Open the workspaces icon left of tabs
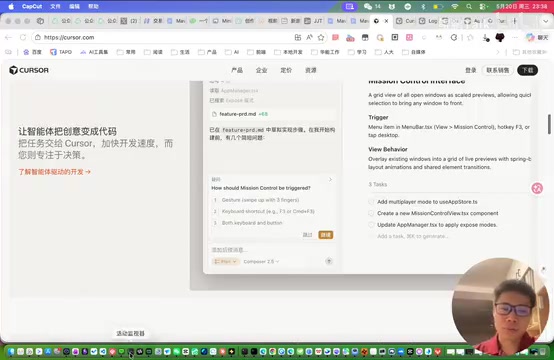Image resolution: width=554 pixels, height=360 pixels. pyautogui.click(x=40, y=21)
